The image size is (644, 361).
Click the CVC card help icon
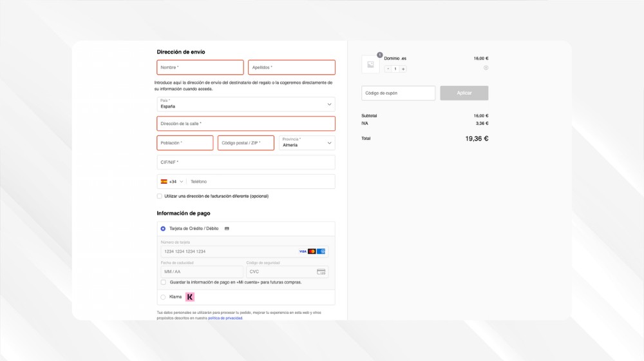pos(321,272)
